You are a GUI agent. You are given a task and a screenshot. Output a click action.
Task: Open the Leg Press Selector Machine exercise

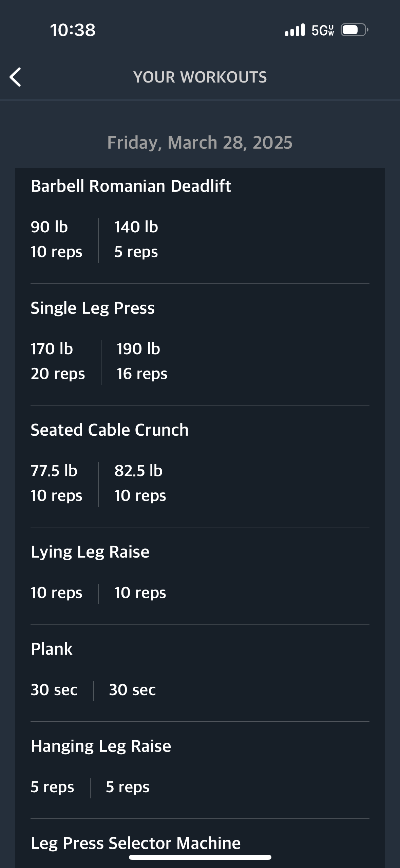(136, 842)
